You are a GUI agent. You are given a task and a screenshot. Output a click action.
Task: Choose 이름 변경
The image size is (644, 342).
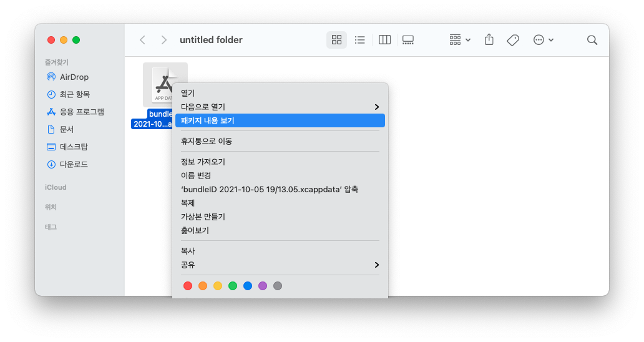tap(280, 175)
